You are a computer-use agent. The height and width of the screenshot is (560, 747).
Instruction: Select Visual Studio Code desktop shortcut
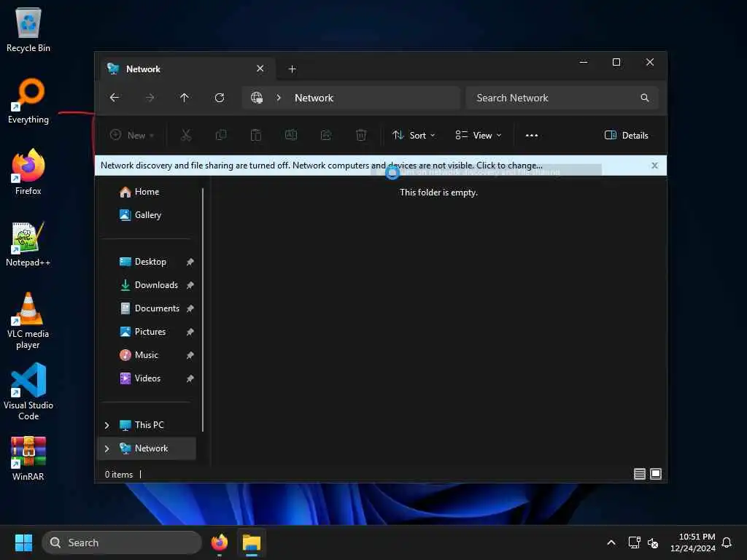(28, 392)
